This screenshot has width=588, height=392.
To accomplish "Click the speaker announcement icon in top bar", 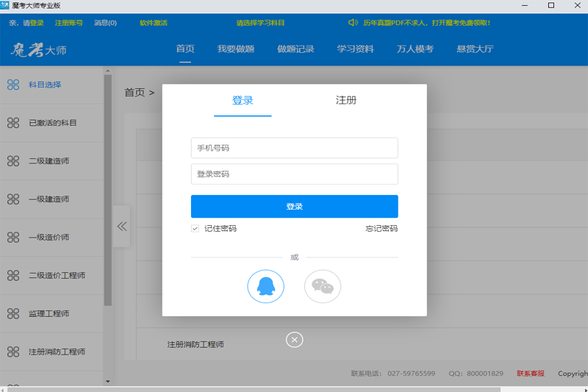I will [x=354, y=23].
